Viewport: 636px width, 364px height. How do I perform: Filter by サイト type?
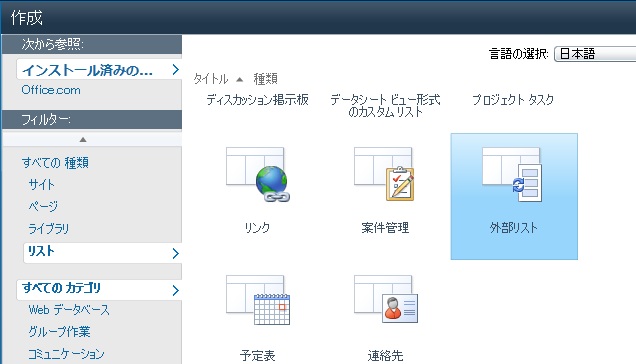[x=41, y=185]
